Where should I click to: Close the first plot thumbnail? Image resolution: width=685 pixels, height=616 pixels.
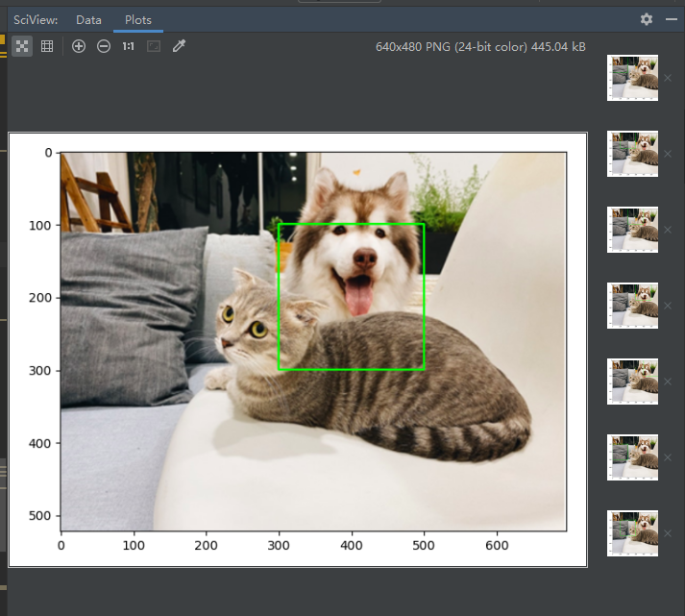[668, 78]
